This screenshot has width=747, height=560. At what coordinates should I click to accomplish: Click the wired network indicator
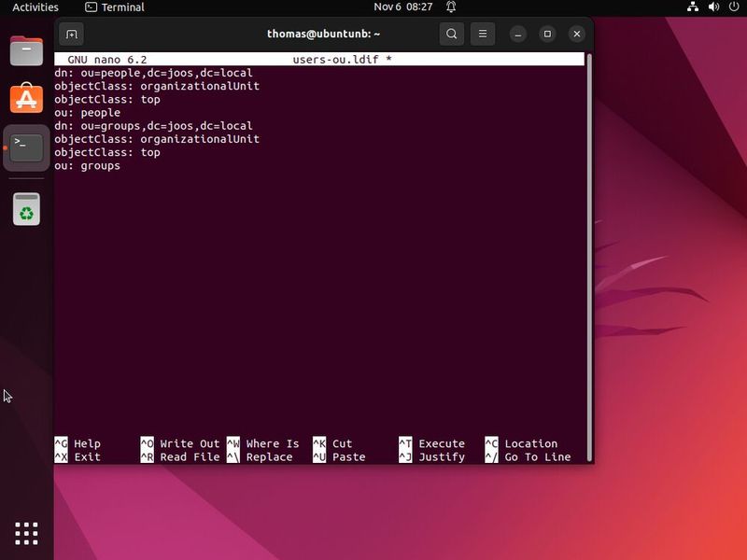pyautogui.click(x=692, y=7)
